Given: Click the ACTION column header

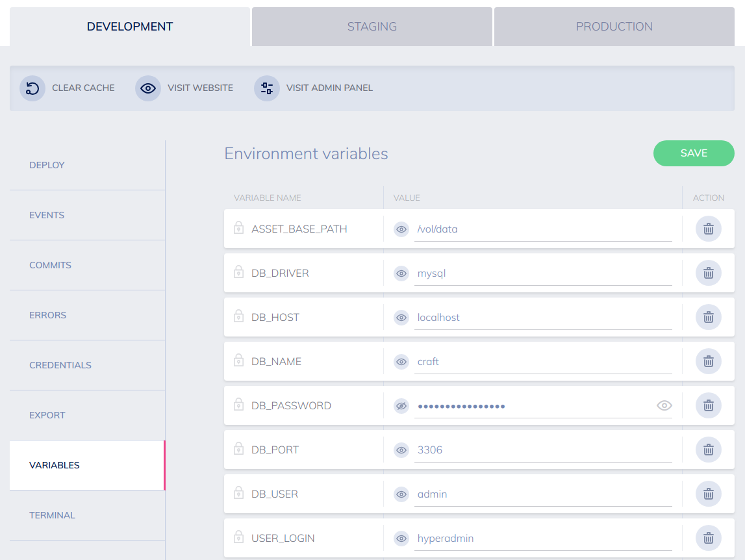Looking at the screenshot, I should pos(709,197).
